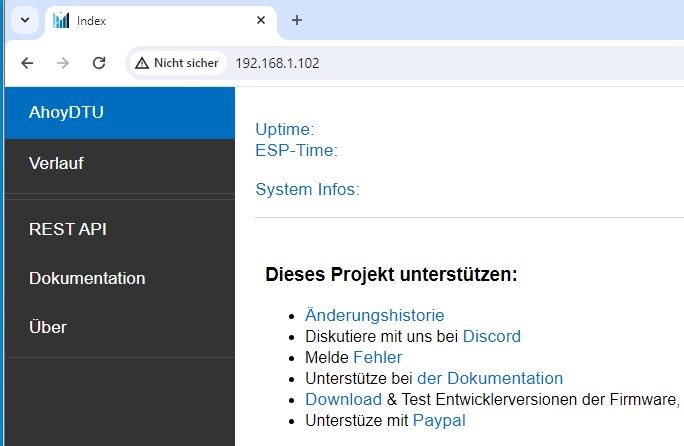Click the forward navigation arrow
684x446 pixels.
[x=63, y=62]
